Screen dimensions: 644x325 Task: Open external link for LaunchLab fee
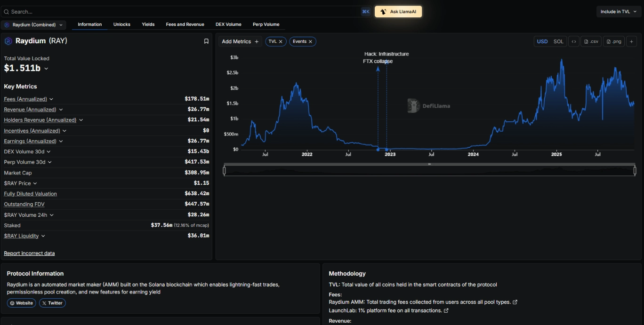click(446, 310)
